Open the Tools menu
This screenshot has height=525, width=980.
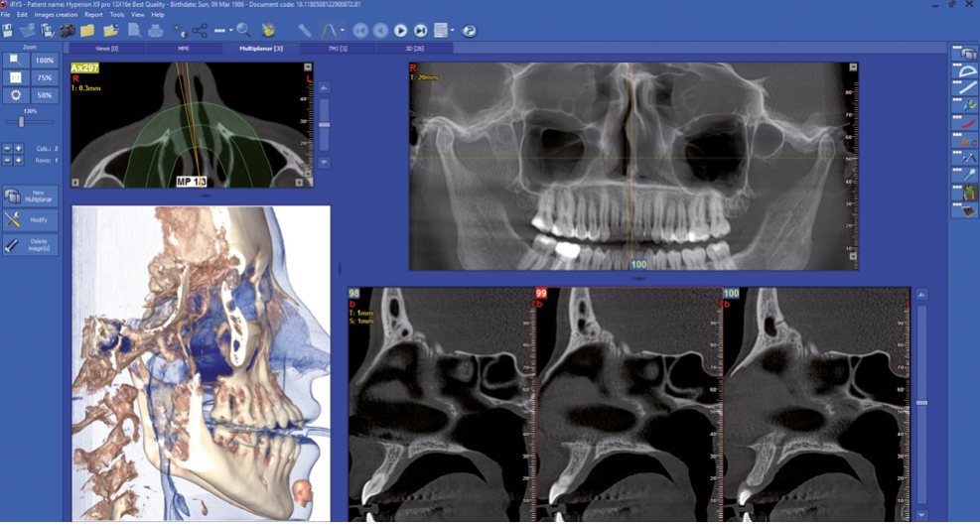[x=117, y=14]
